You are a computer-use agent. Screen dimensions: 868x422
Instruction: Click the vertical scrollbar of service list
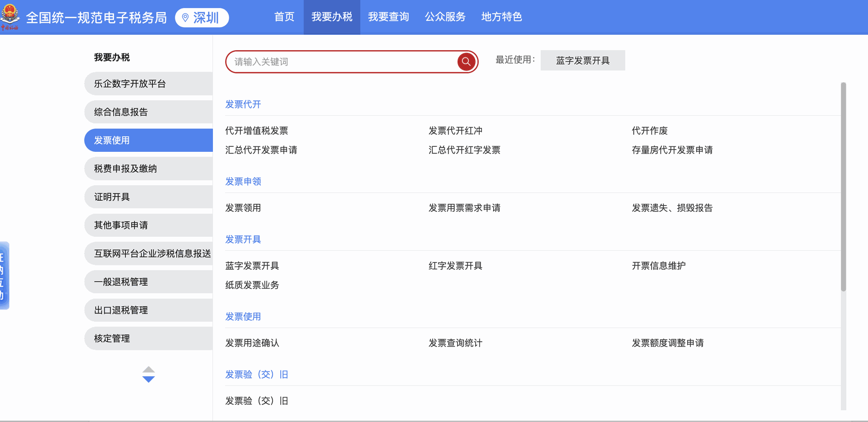pyautogui.click(x=843, y=187)
